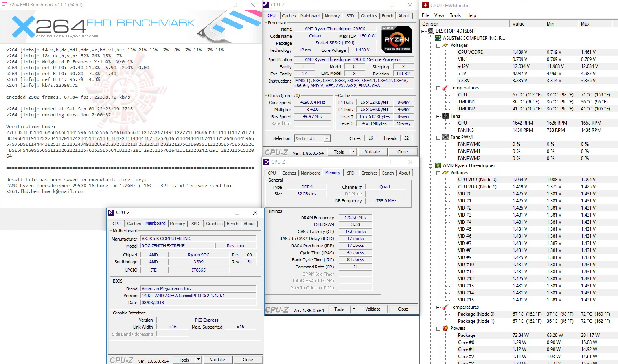
Task: Collapse the ASUSTeK COMPUTER INC. node
Action: click(431, 39)
